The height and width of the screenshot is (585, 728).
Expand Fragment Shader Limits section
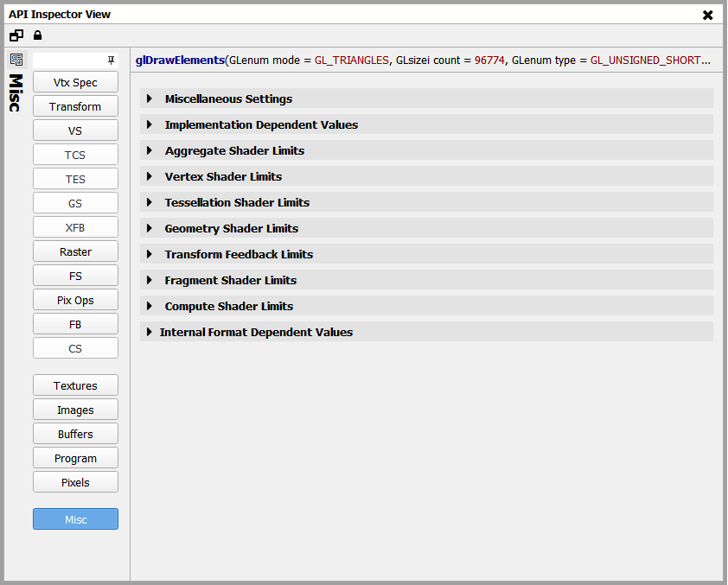click(x=426, y=280)
